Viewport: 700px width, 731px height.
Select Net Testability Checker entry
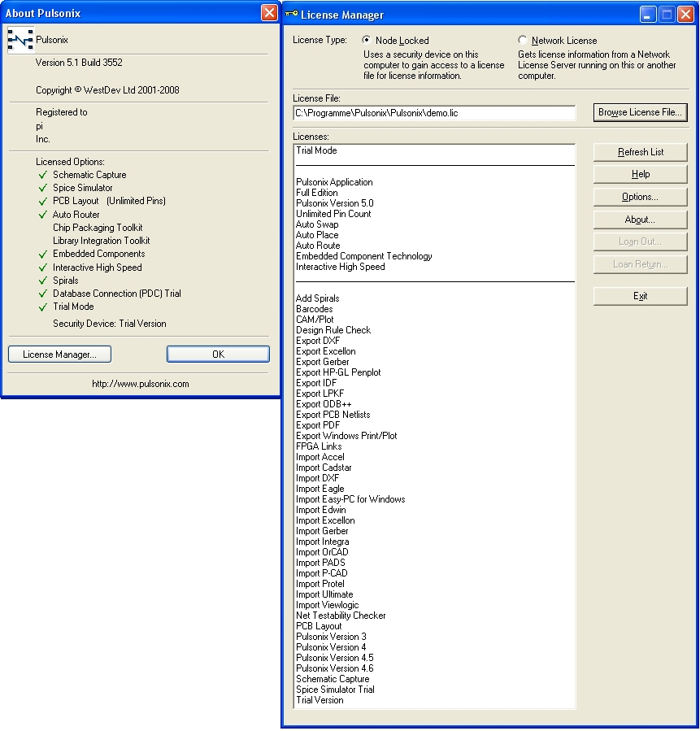(341, 616)
